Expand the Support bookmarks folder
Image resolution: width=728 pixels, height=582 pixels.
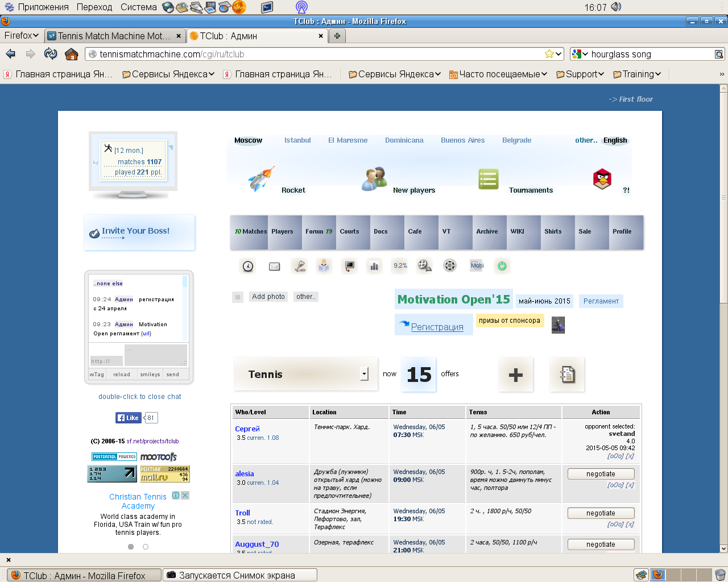[580, 74]
